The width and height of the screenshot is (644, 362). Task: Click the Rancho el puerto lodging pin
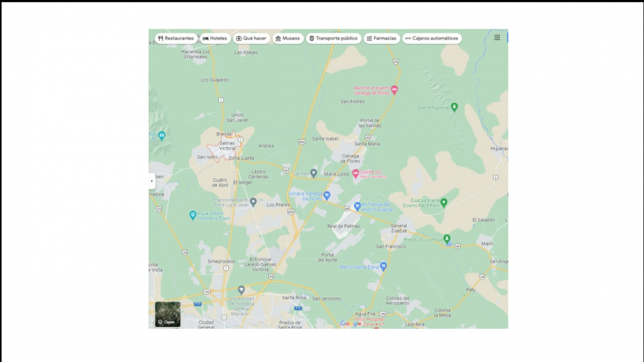394,89
